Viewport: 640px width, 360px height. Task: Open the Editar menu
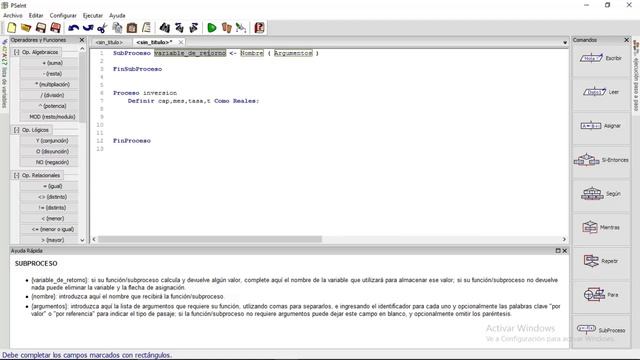click(36, 16)
